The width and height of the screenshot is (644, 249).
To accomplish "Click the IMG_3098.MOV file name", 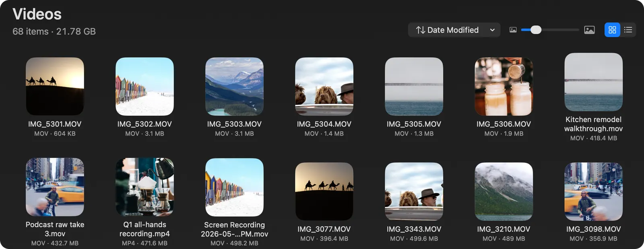I will click(593, 229).
